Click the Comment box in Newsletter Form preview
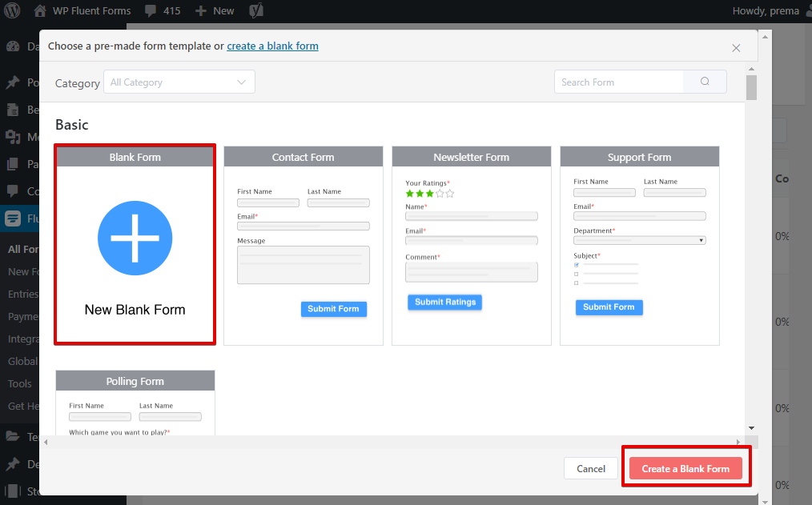 [x=472, y=272]
